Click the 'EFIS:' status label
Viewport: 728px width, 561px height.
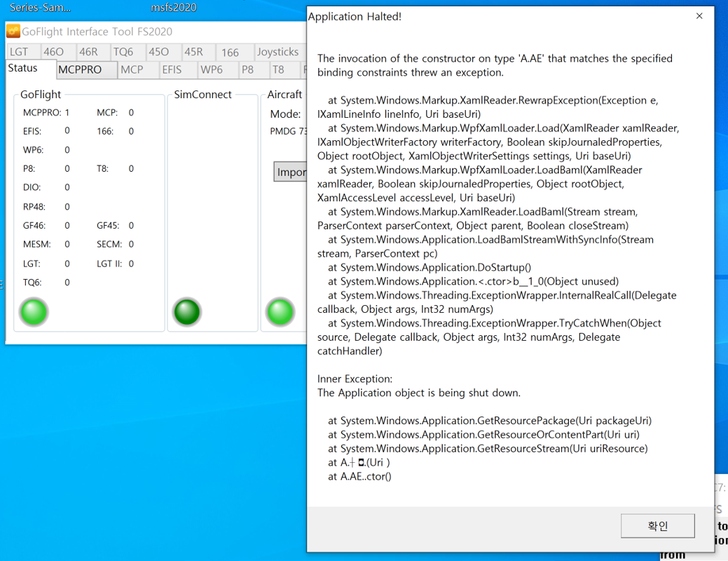point(32,132)
